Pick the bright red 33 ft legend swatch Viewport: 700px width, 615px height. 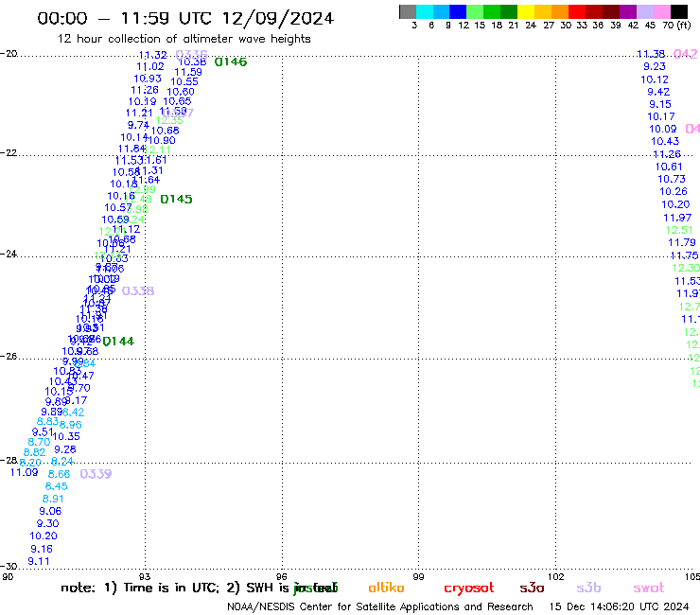click(x=577, y=11)
